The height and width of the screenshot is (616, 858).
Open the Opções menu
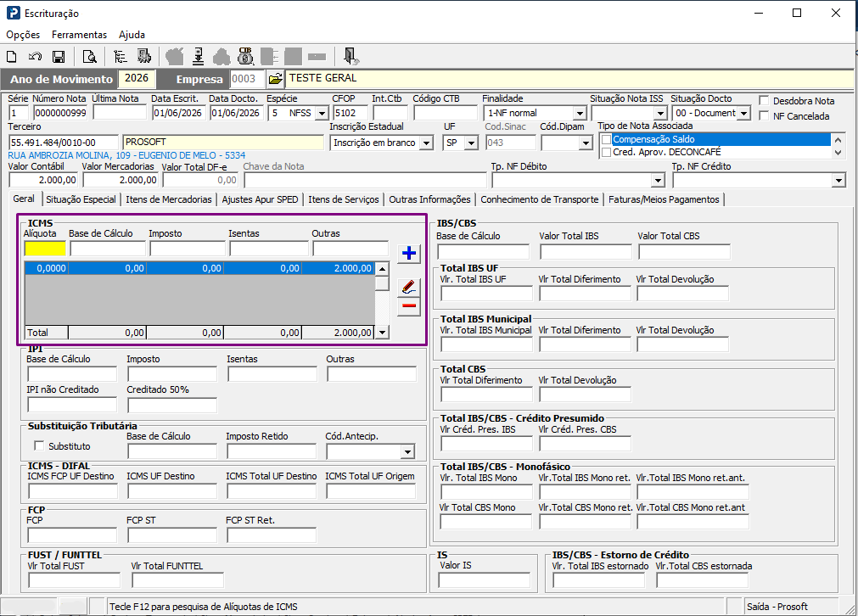(x=23, y=35)
